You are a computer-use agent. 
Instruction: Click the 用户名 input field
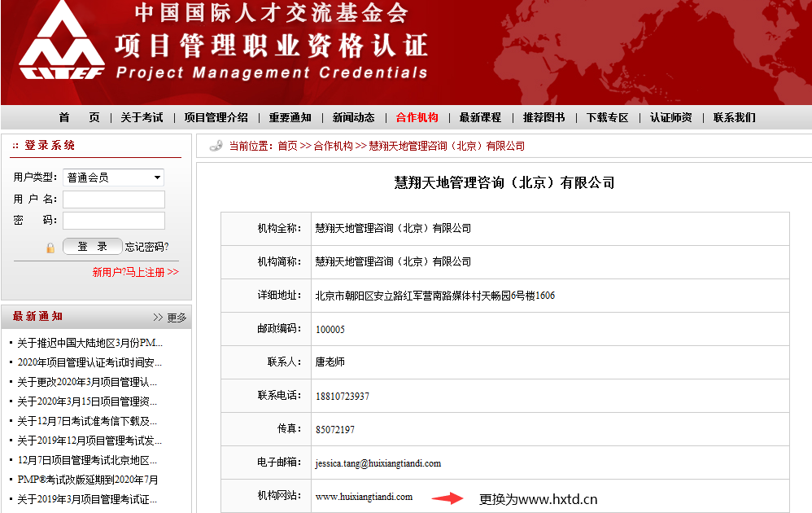point(113,199)
